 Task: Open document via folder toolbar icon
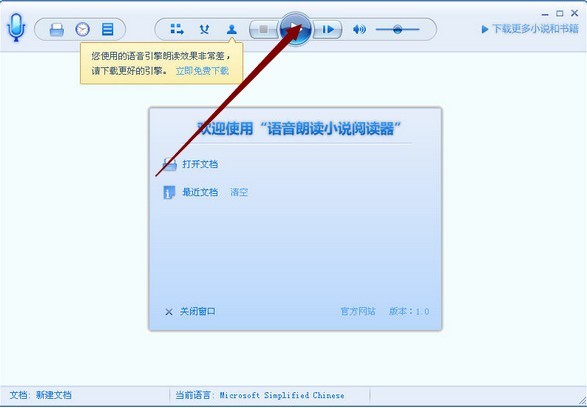[57, 29]
